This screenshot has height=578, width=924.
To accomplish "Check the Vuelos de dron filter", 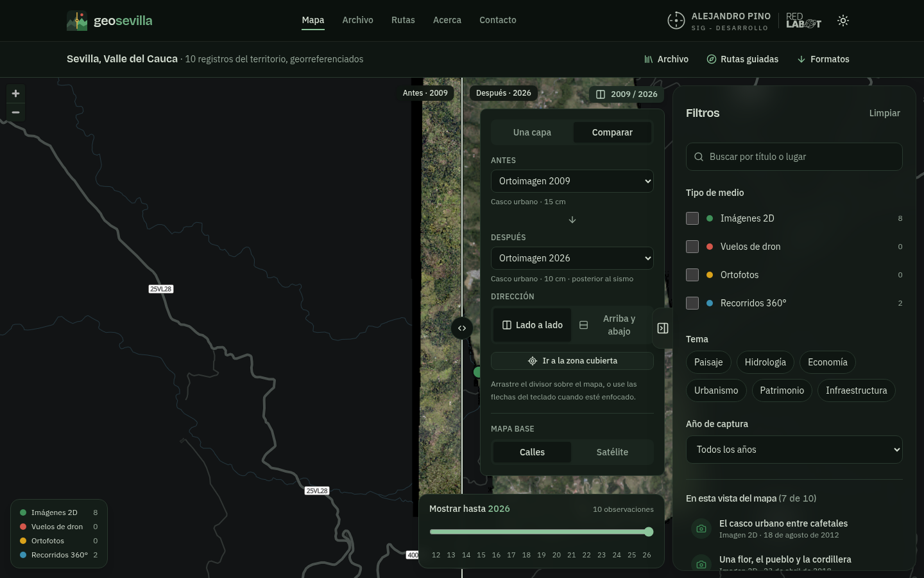I will pos(692,247).
